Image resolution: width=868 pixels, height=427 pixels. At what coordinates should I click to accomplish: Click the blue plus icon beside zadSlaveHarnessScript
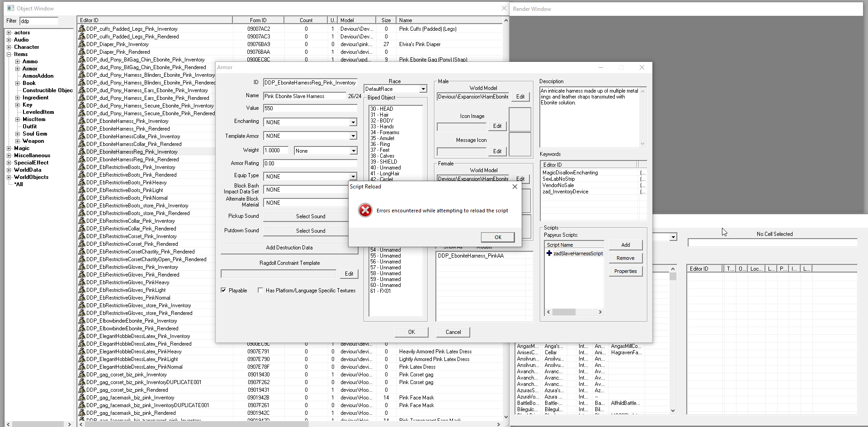click(x=549, y=253)
